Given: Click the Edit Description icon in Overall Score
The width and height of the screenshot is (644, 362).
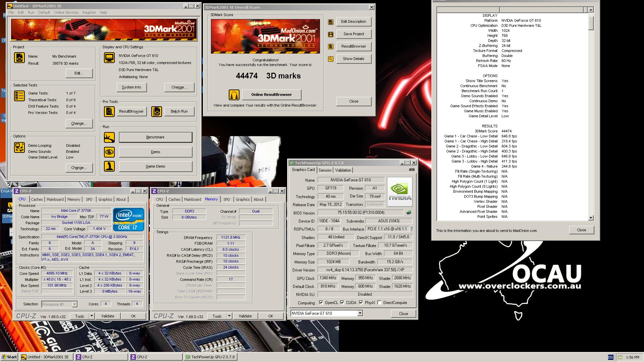Looking at the screenshot, I should (331, 22).
